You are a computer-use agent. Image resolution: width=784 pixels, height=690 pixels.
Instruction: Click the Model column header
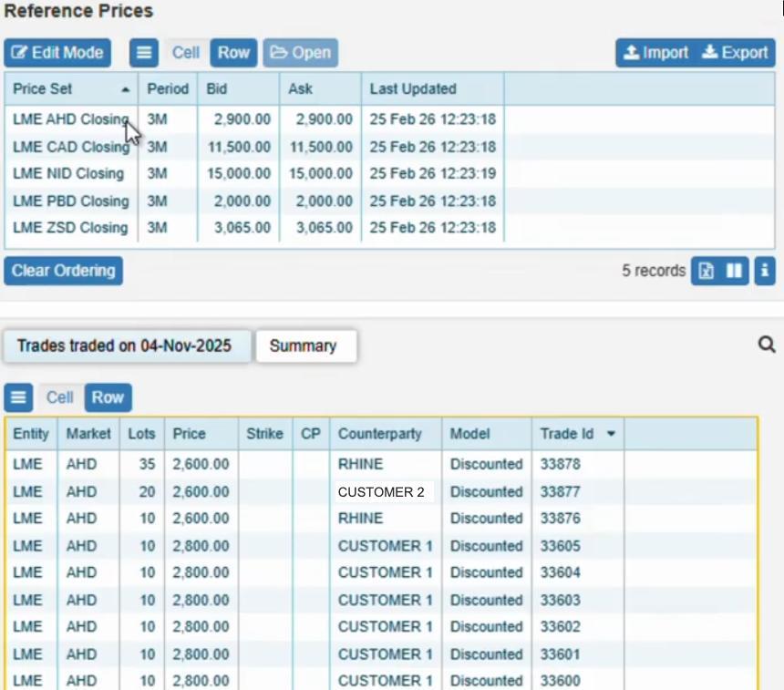click(487, 434)
